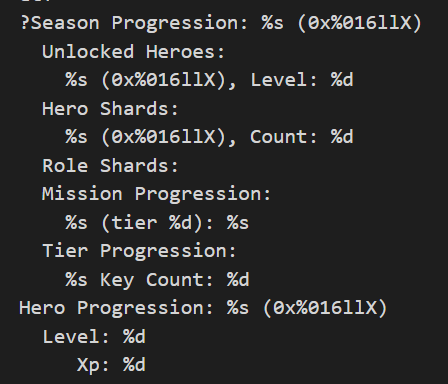Image resolution: width=448 pixels, height=384 pixels.
Task: Click the hex format in Season Progression line
Action: pyautogui.click(x=360, y=24)
